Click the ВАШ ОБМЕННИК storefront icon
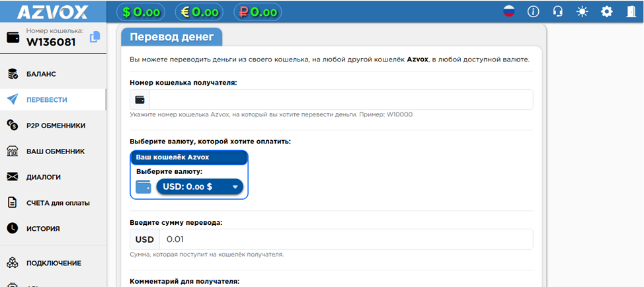 tap(13, 151)
